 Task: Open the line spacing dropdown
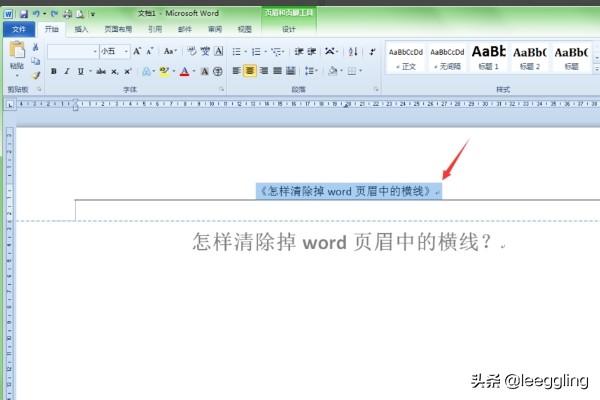point(311,71)
